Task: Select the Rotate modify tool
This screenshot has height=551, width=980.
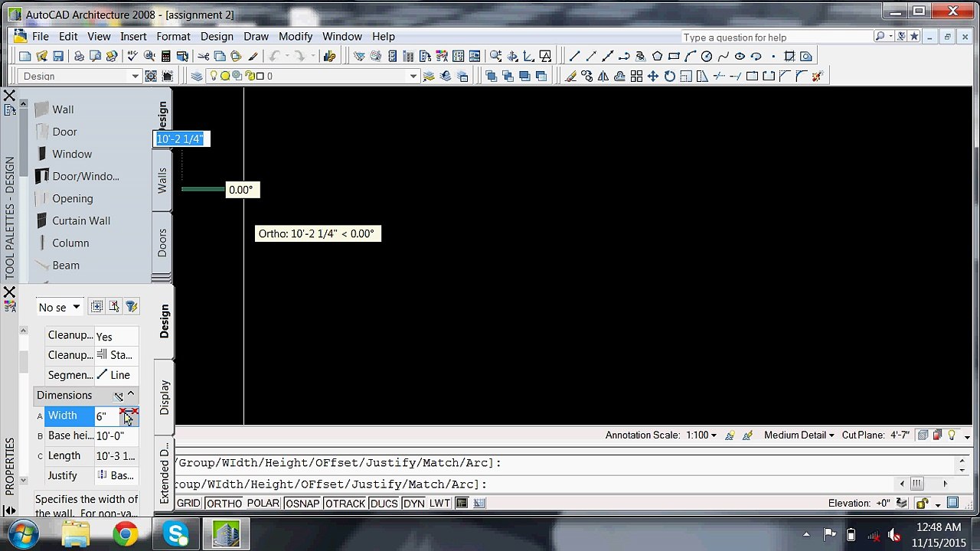Action: [x=670, y=76]
